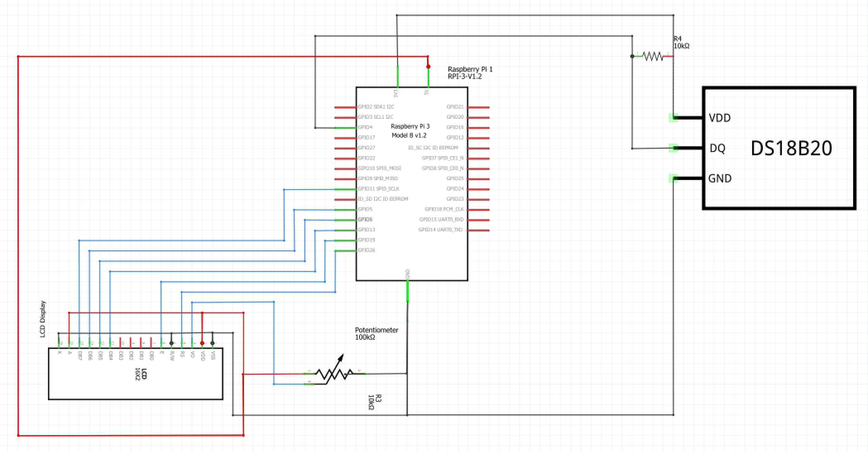
Task: Select the GPIO4 pin label
Action: [365, 127]
